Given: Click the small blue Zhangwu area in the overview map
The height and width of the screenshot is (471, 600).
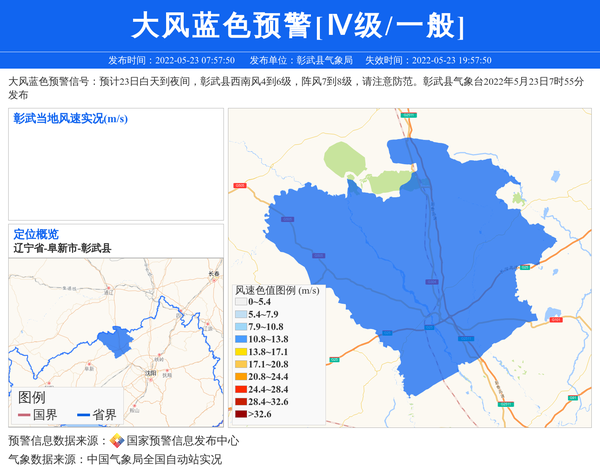Looking at the screenshot, I should [116, 343].
